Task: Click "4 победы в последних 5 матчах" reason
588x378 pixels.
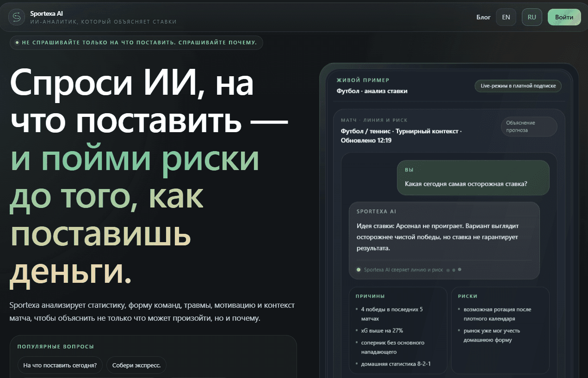Action: click(x=391, y=314)
